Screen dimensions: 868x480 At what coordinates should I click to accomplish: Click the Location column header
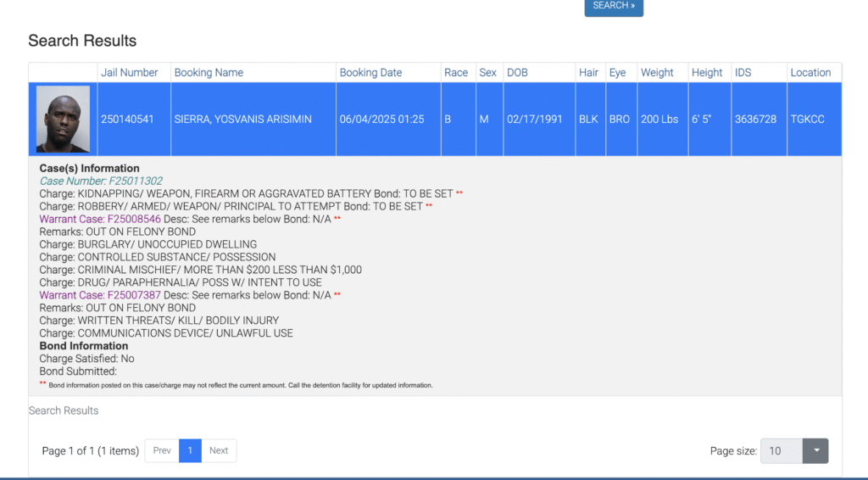810,73
